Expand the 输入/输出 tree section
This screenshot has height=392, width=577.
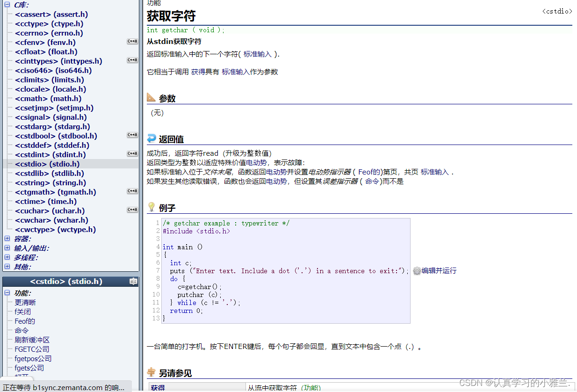(7, 248)
